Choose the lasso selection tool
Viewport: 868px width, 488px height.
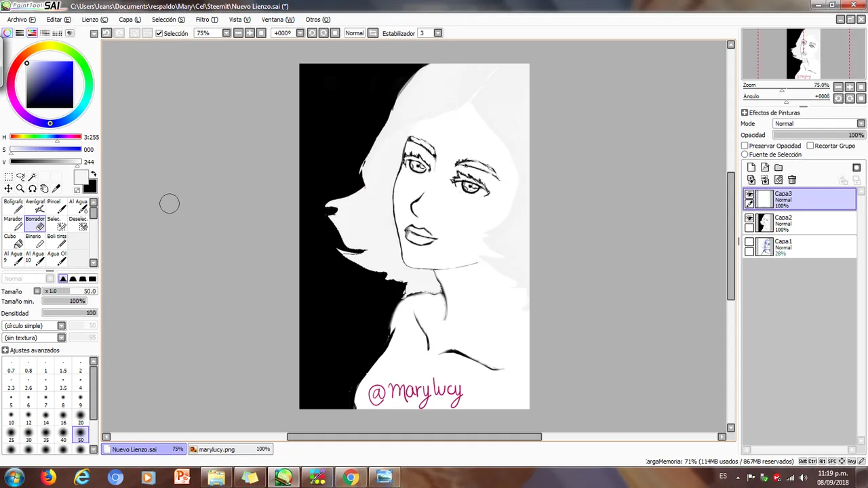pyautogui.click(x=20, y=177)
